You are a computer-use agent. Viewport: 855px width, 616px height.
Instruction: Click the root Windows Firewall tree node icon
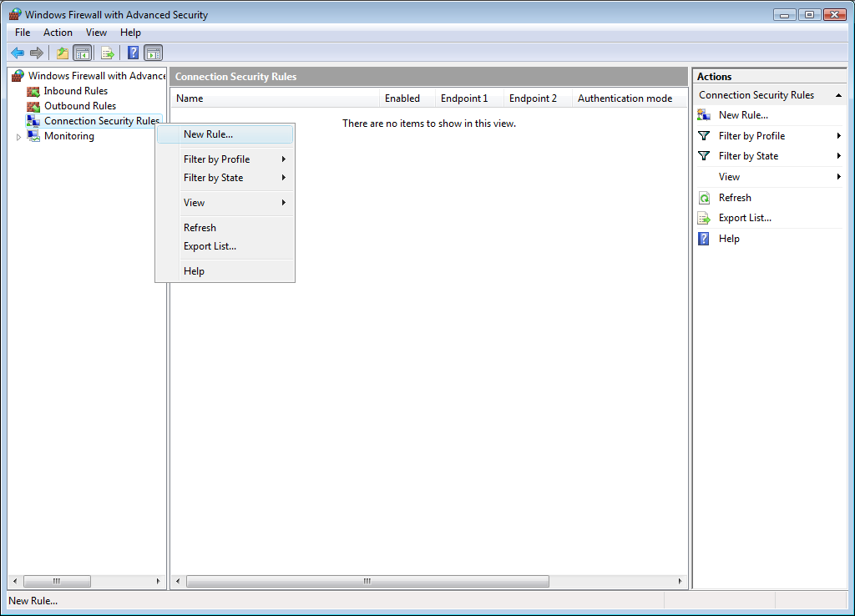18,75
